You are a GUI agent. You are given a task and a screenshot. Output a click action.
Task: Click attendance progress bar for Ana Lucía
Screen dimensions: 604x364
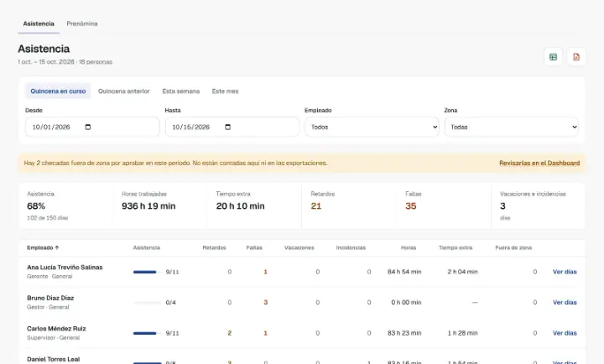click(x=147, y=272)
